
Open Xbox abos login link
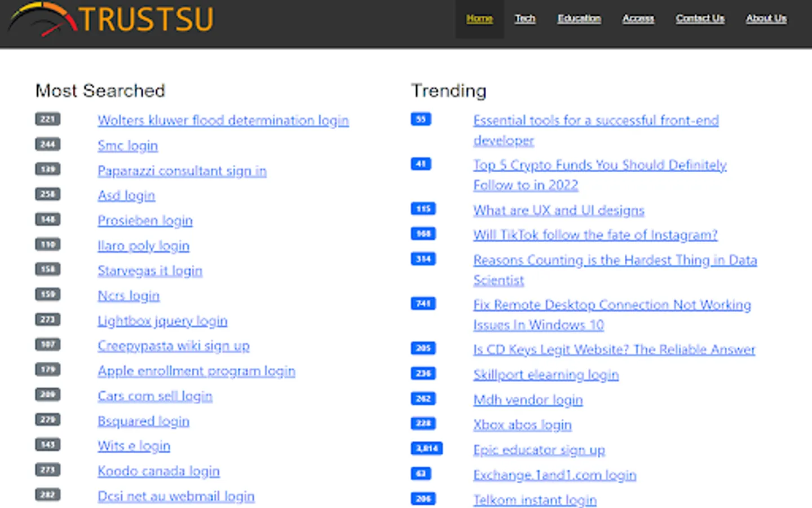(x=522, y=424)
